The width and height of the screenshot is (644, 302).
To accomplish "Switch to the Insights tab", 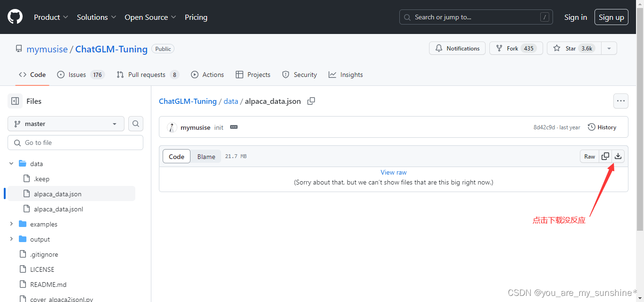I will 346,75.
